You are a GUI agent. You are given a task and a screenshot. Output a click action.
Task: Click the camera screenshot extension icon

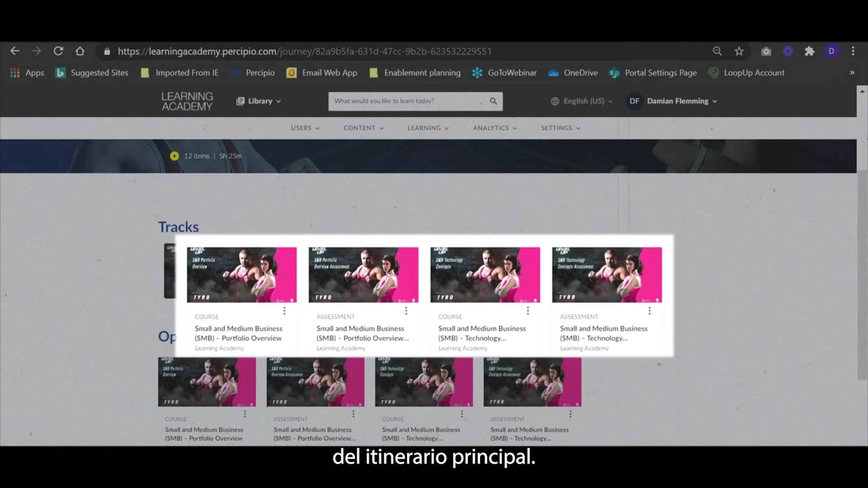[x=766, y=51]
